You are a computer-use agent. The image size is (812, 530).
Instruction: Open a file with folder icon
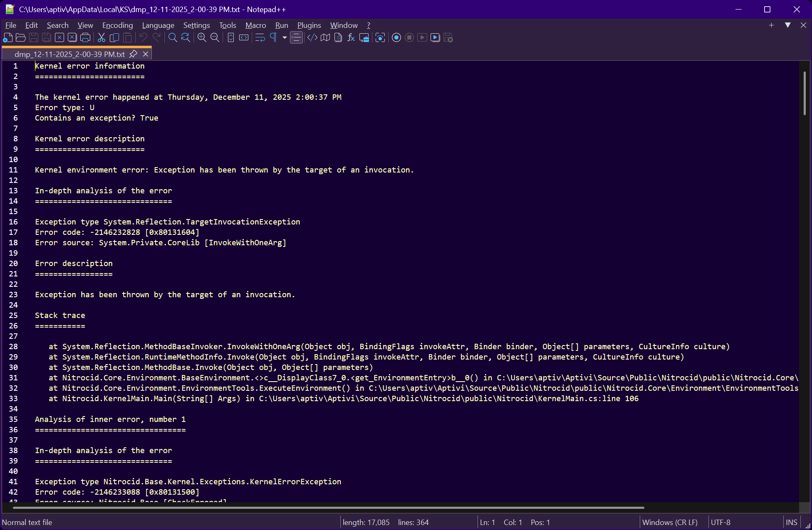[x=21, y=38]
